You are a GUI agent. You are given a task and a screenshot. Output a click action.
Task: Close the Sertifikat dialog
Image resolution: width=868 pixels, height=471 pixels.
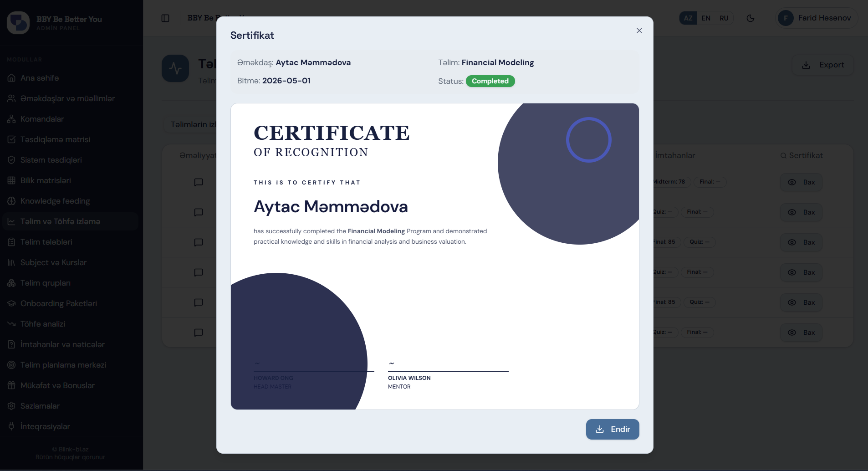click(x=639, y=31)
